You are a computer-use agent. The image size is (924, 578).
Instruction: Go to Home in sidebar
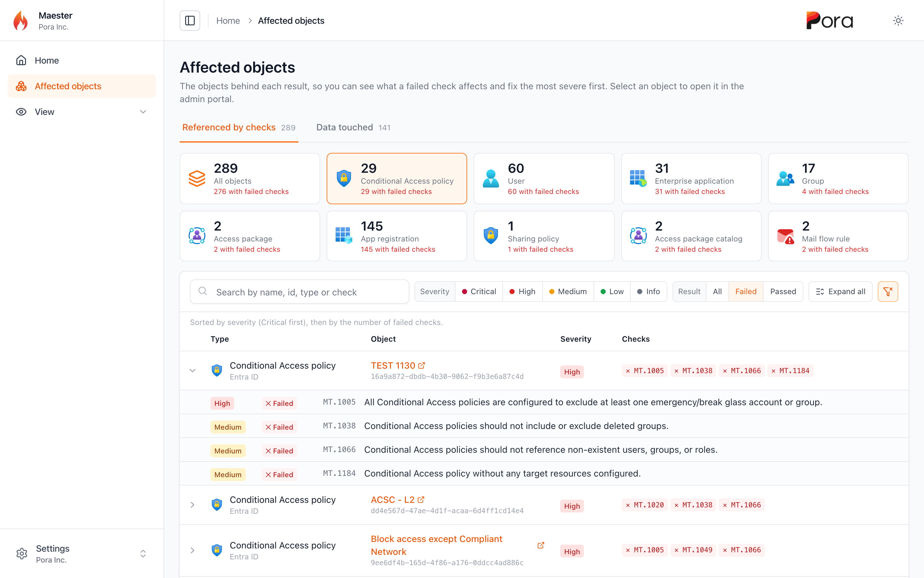82,60
